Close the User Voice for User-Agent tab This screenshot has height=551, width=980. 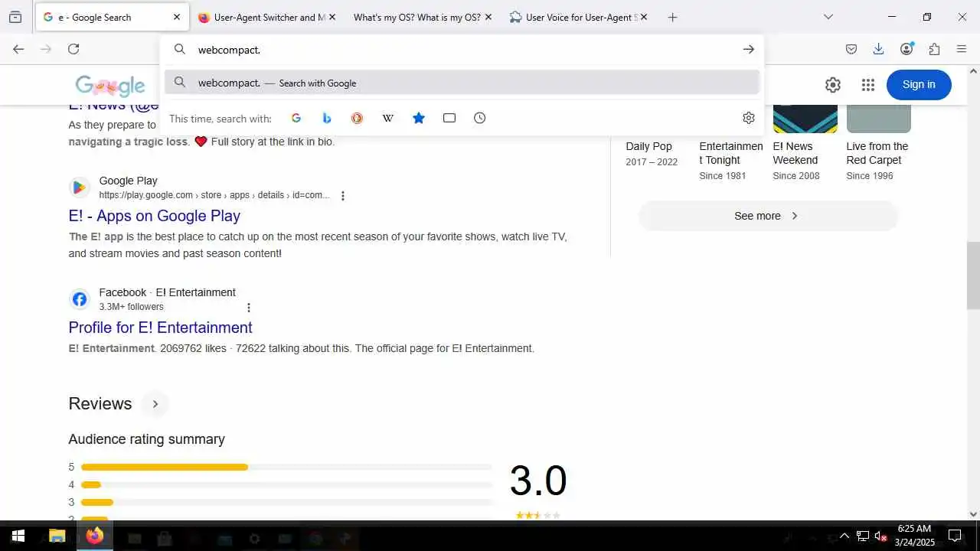pyautogui.click(x=644, y=17)
